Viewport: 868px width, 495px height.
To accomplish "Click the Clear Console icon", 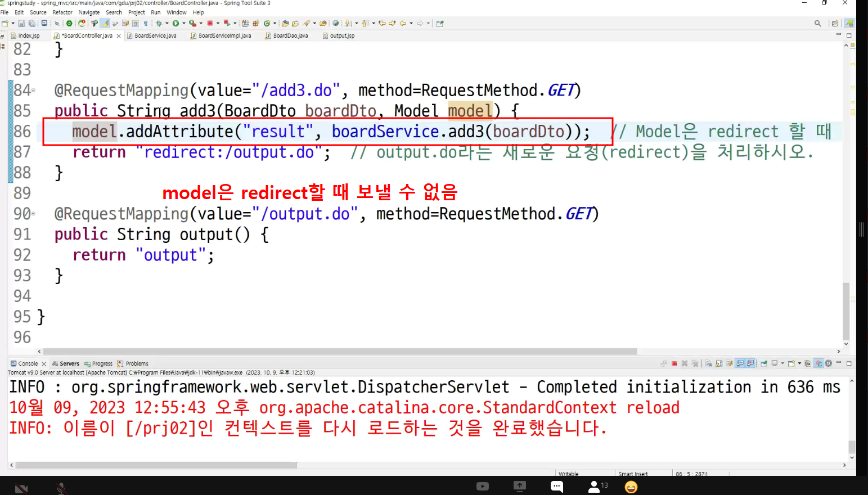I will pyautogui.click(x=708, y=363).
